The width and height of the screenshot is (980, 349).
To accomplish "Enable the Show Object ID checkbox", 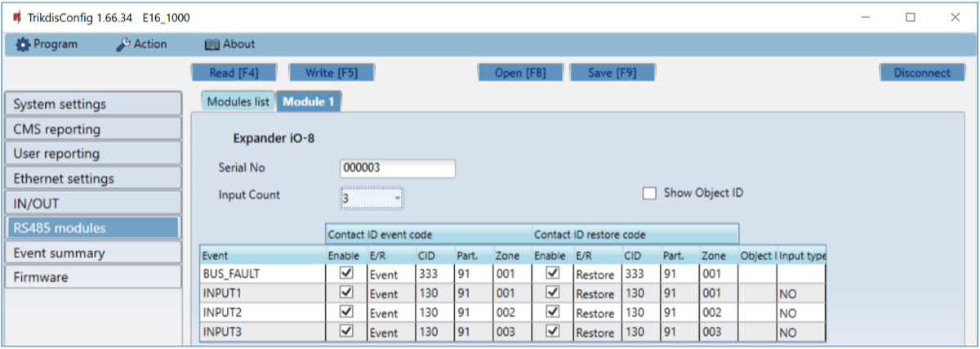I will (x=649, y=194).
